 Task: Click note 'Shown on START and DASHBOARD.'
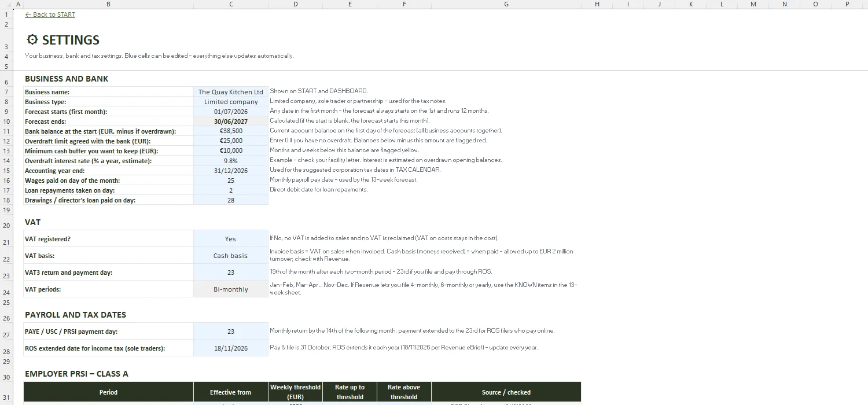click(319, 91)
